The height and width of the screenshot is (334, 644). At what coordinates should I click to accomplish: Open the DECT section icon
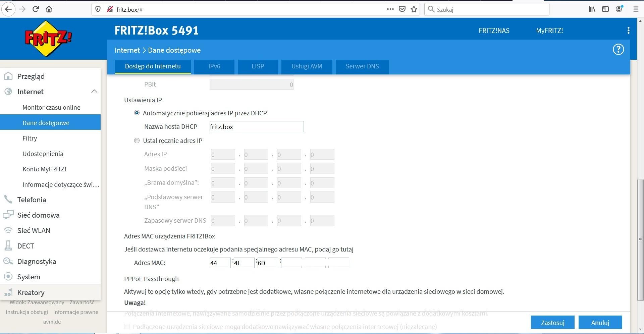pyautogui.click(x=8, y=246)
